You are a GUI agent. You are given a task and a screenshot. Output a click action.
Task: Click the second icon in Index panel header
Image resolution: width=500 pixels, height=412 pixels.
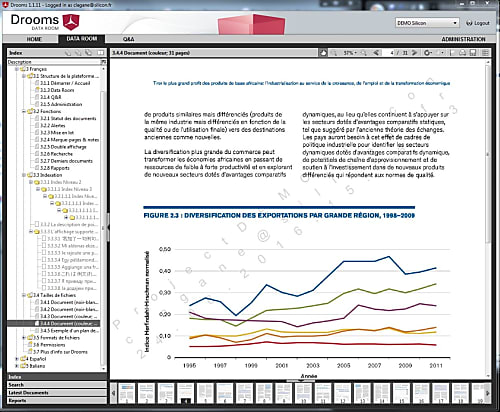pos(78,53)
